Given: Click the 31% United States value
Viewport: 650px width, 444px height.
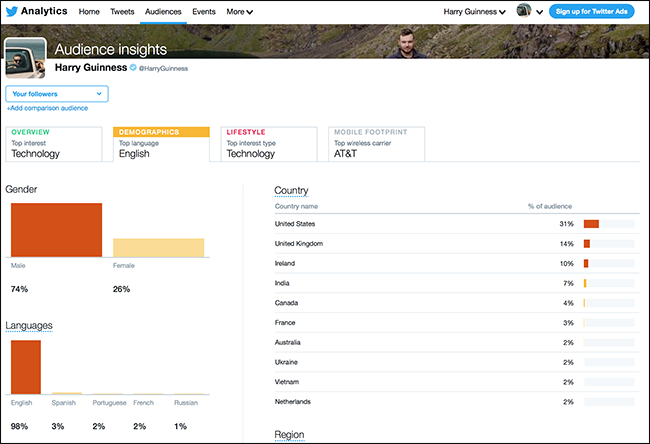Looking at the screenshot, I should [x=566, y=224].
